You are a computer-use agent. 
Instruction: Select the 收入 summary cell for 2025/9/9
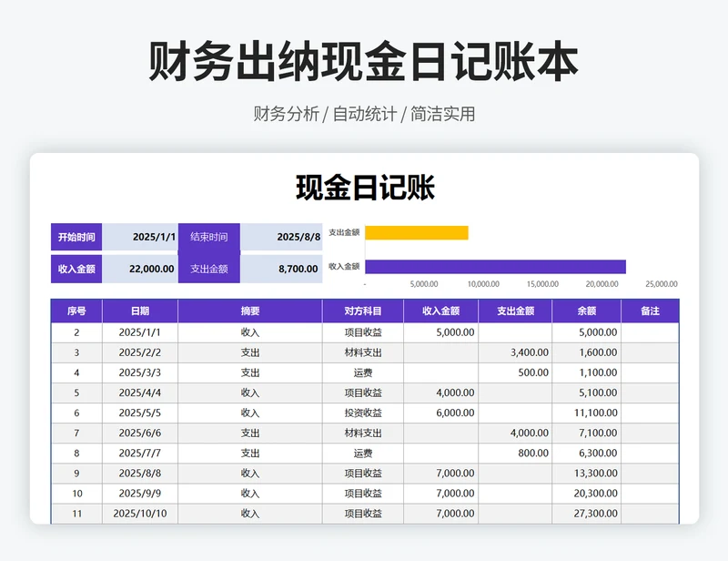pos(250,494)
